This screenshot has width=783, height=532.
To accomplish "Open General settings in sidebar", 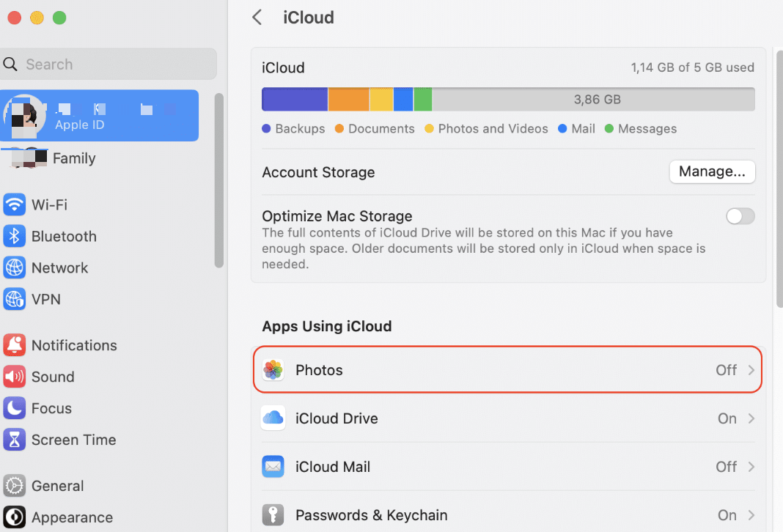I will pos(57,486).
